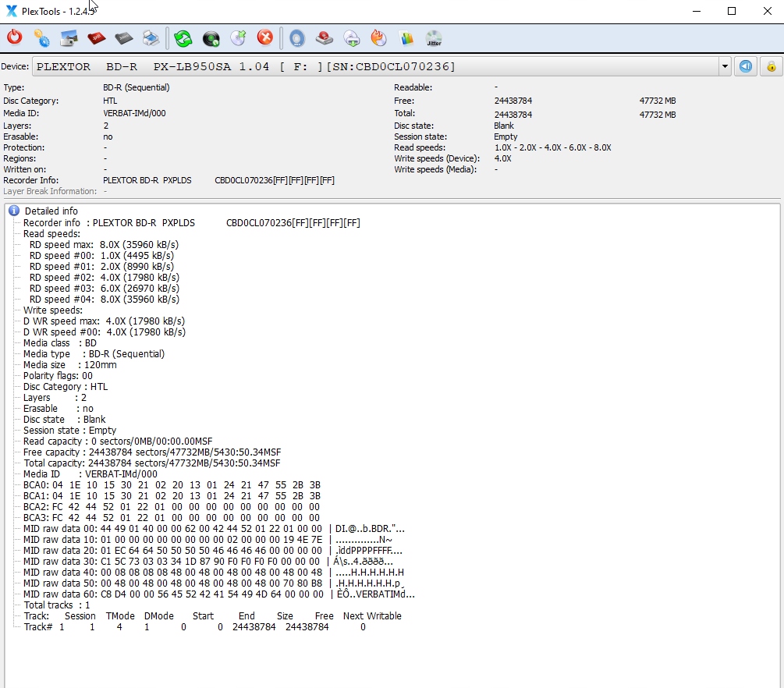Select 'MID raw data 50' row
The height and width of the screenshot is (688, 784).
[x=214, y=583]
